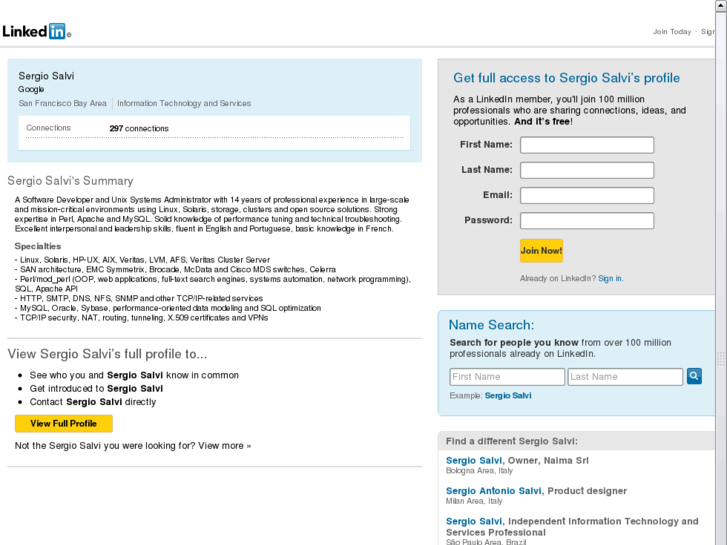Click the name search magnifier button

pos(694,376)
